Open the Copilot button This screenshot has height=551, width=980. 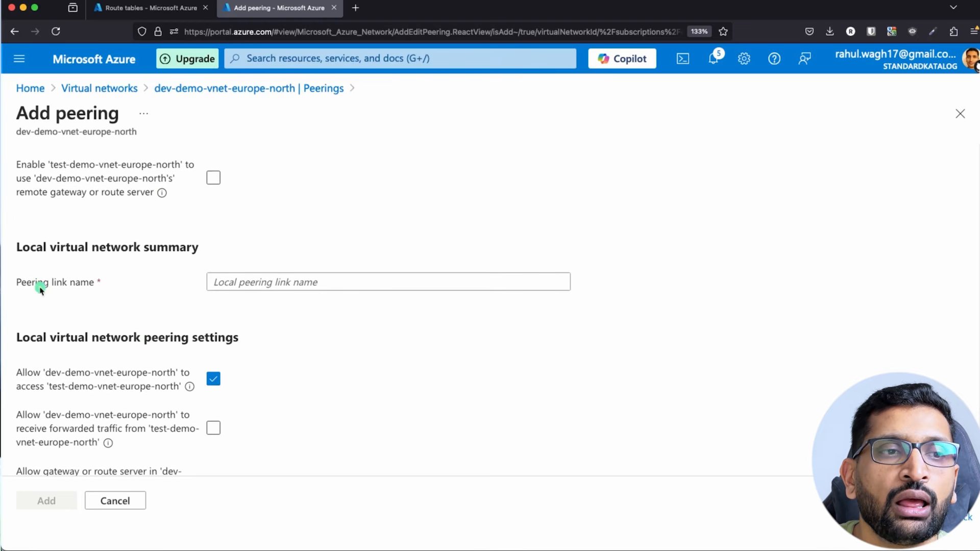click(x=622, y=59)
